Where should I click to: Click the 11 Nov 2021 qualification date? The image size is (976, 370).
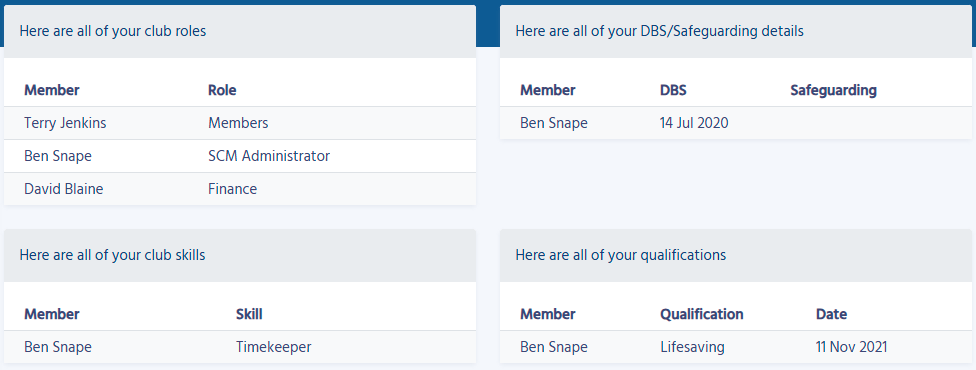pos(852,347)
